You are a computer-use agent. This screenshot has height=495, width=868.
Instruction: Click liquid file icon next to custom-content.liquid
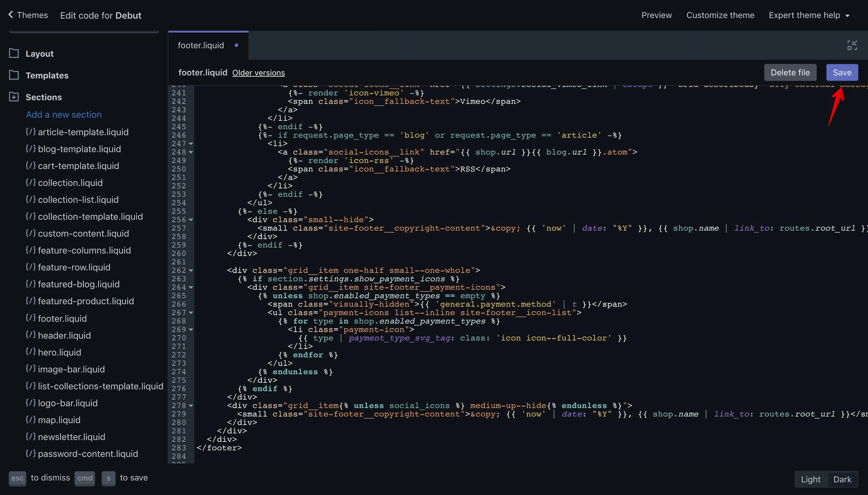click(x=30, y=233)
